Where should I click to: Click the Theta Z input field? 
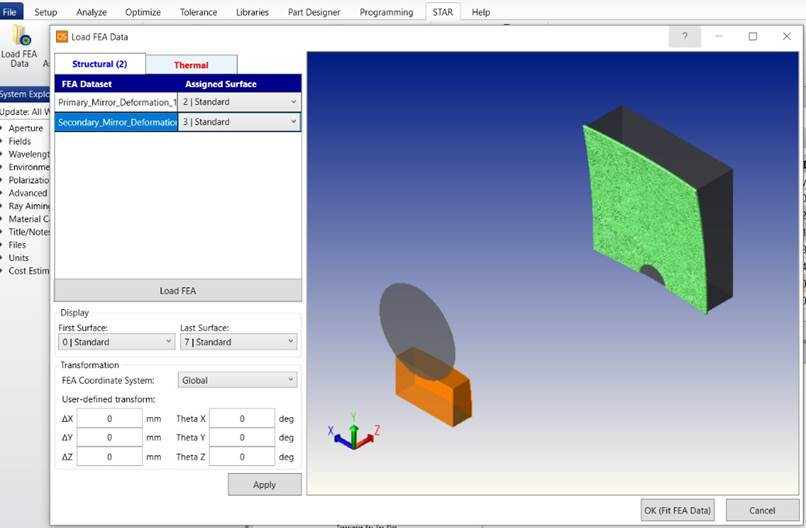tap(242, 457)
